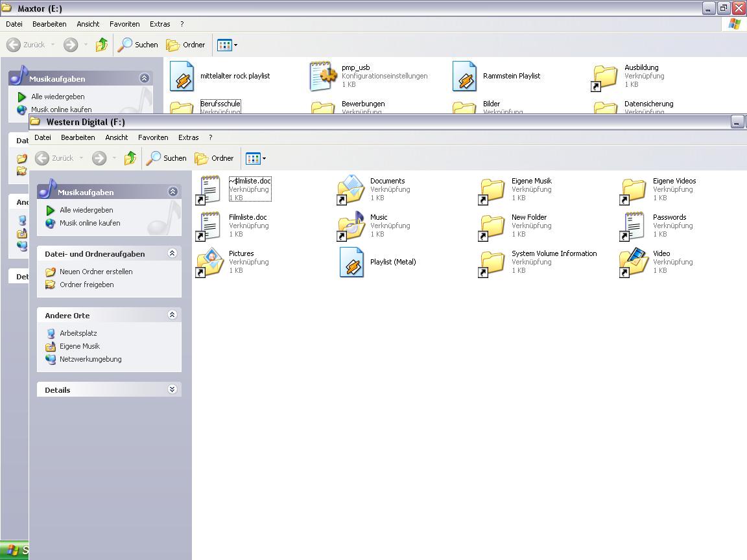Image resolution: width=747 pixels, height=560 pixels.
Task: Select Berufsschule folder label in Maxtor window
Action: point(220,104)
